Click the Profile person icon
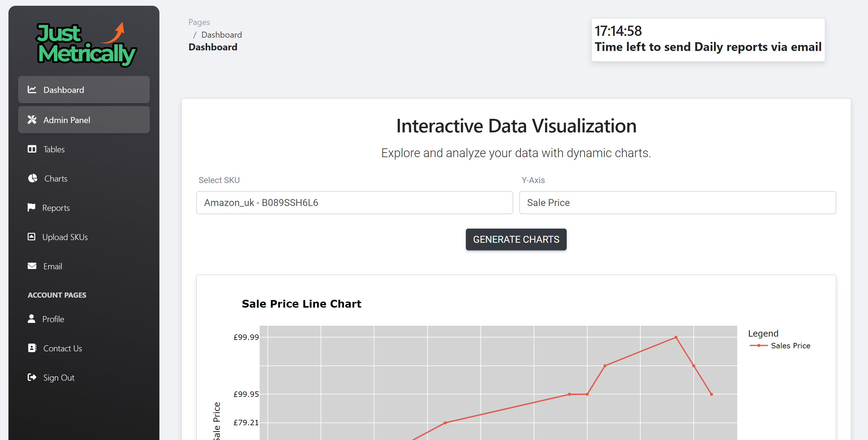The height and width of the screenshot is (440, 868). pos(31,318)
